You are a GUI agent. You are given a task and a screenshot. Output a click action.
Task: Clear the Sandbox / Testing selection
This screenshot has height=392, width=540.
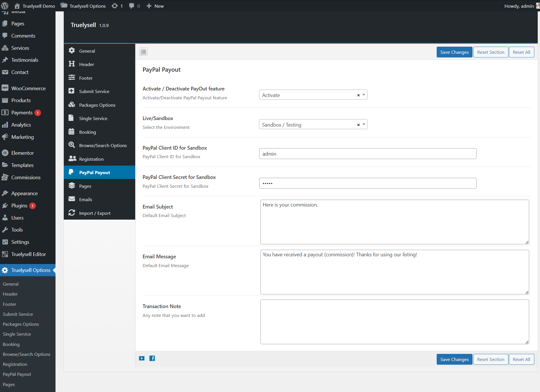pos(358,125)
